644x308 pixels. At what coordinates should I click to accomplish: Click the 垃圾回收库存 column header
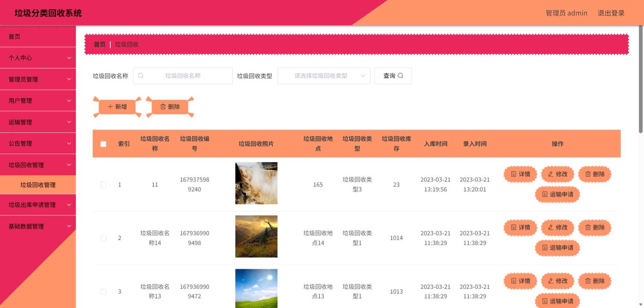click(x=396, y=144)
